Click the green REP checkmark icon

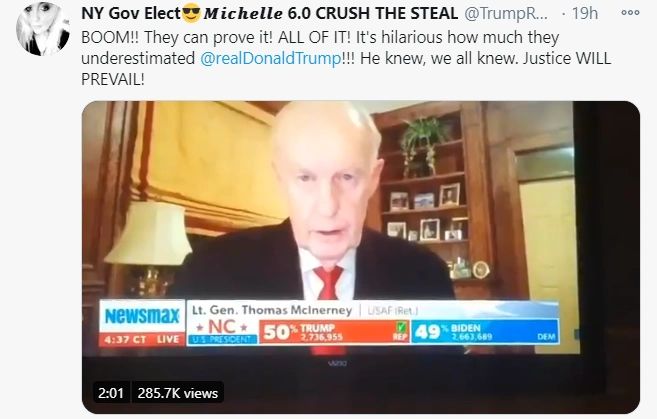point(401,326)
